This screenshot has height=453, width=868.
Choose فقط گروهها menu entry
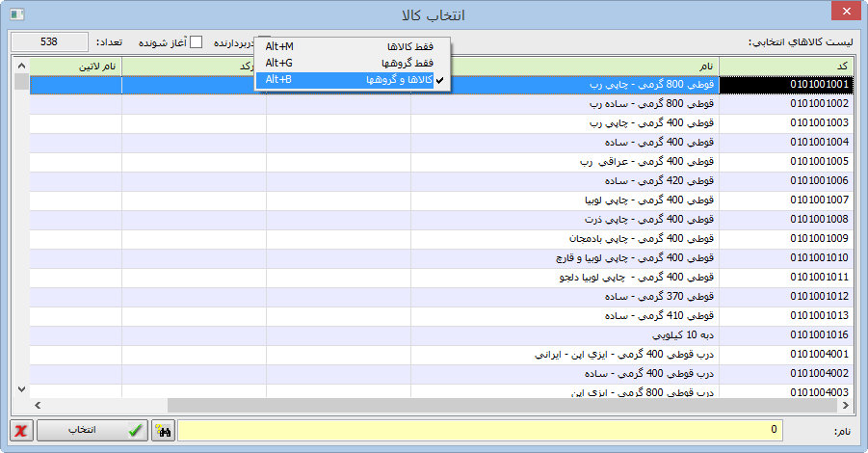[353, 64]
